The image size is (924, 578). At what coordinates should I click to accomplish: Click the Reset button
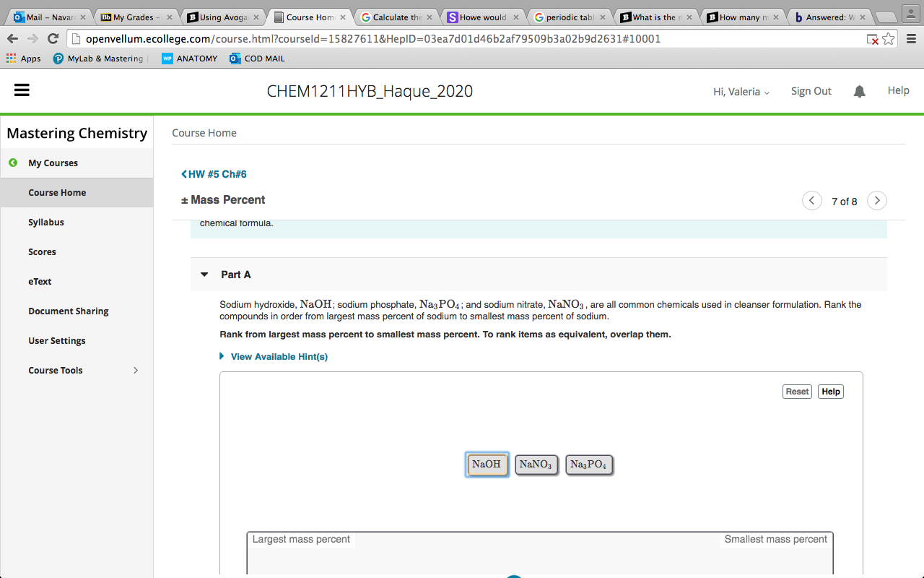point(797,392)
